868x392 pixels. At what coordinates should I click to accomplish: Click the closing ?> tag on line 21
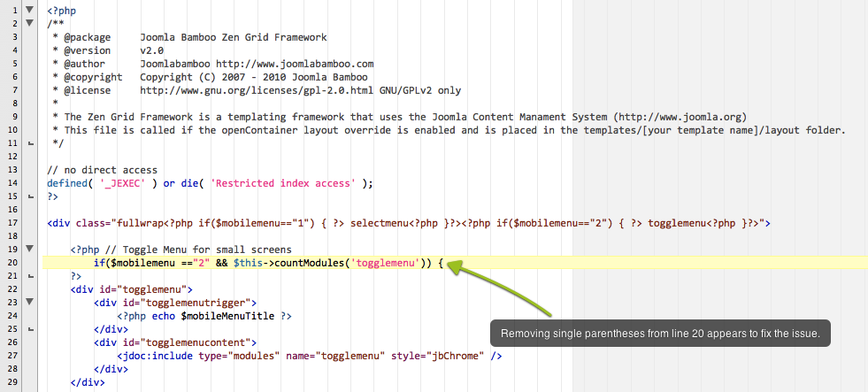(76, 276)
